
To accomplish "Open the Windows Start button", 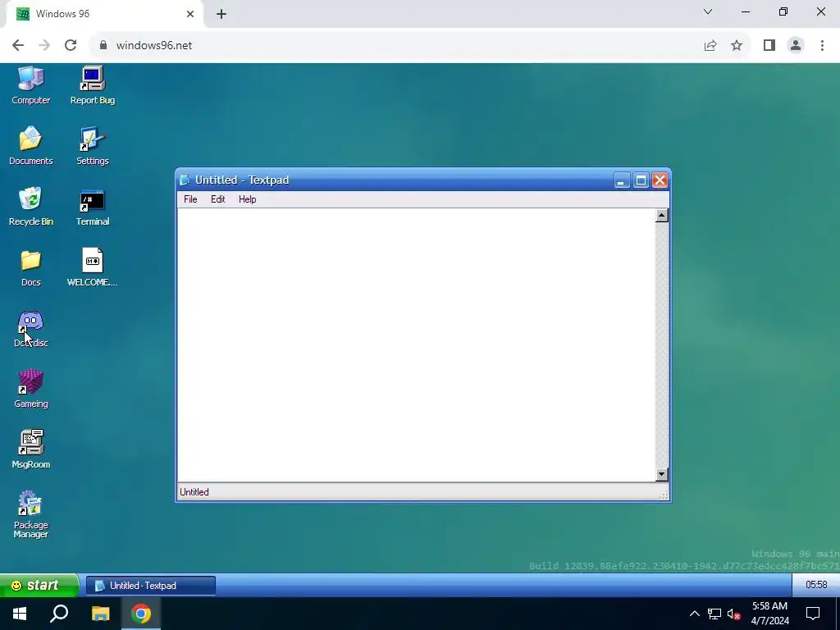I will pyautogui.click(x=20, y=614).
